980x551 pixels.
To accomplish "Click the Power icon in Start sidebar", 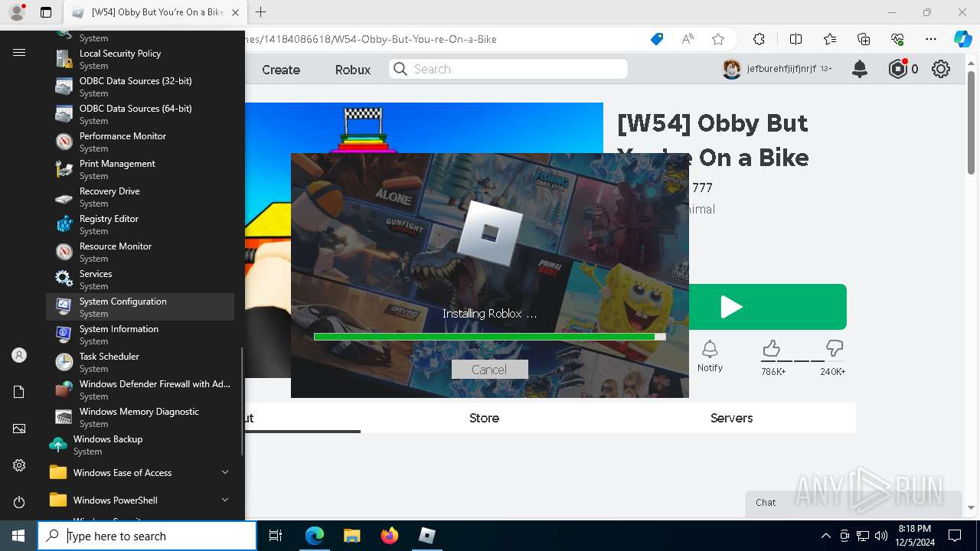I will [x=19, y=502].
